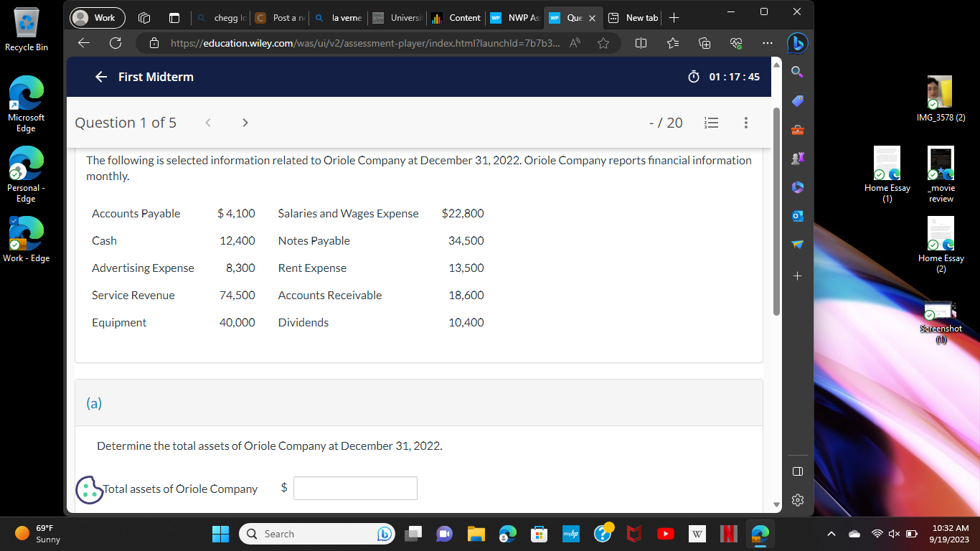Close the current Que tab
Viewport: 980px width, 551px height.
pos(592,18)
